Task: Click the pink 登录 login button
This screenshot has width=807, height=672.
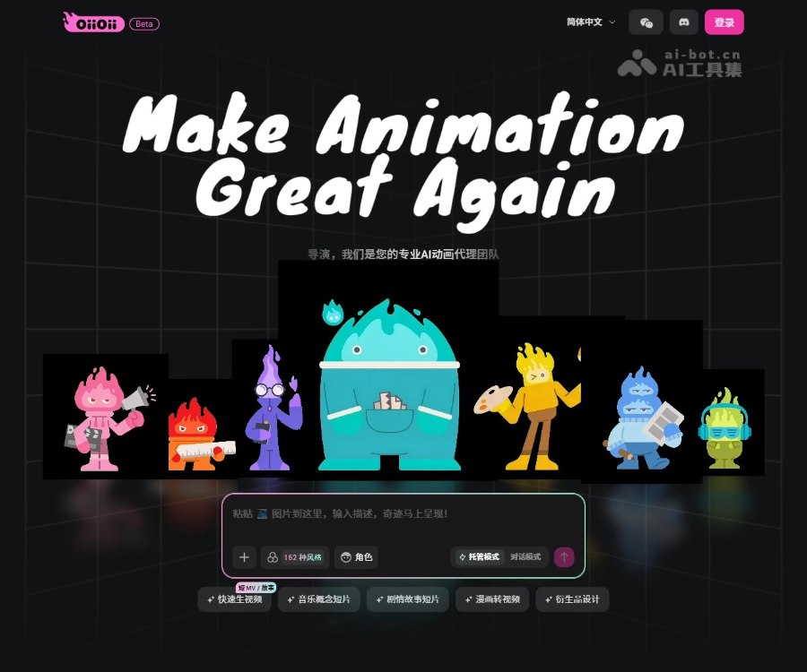Action: coord(724,22)
